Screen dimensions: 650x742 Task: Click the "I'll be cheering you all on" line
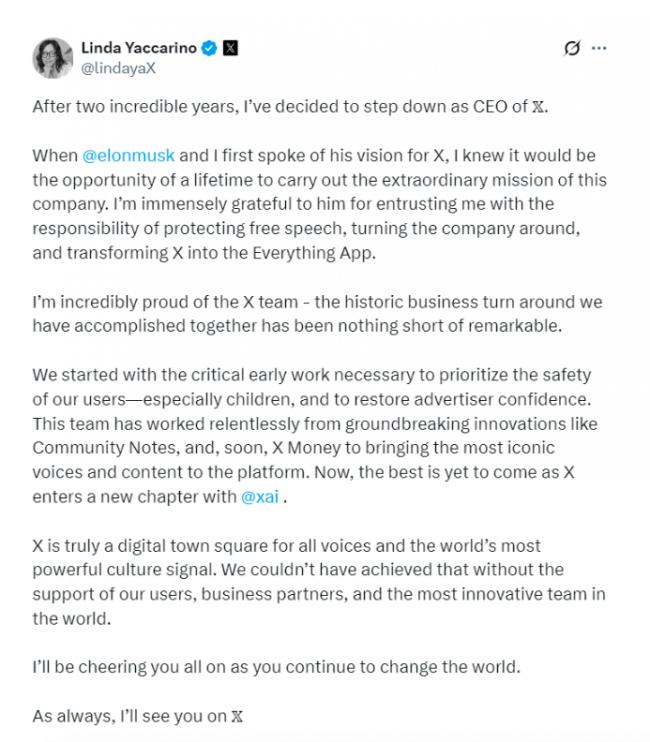pyautogui.click(x=276, y=667)
